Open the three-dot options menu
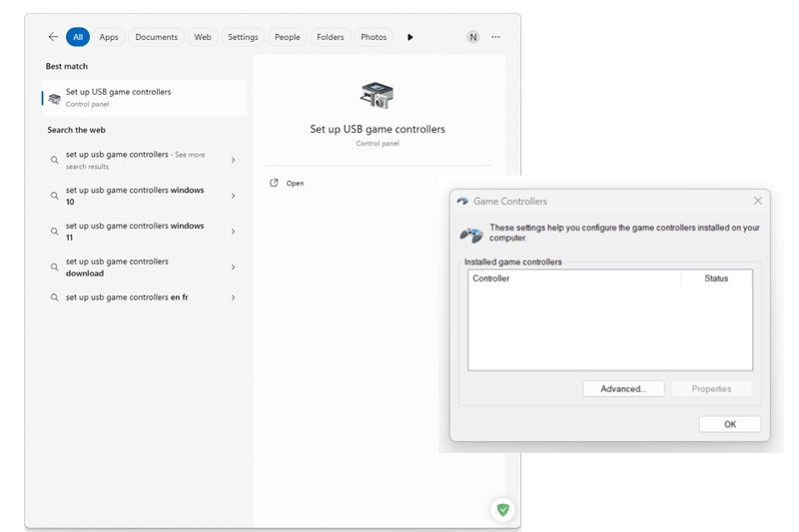Screen dimensions: 799x532 (495, 37)
